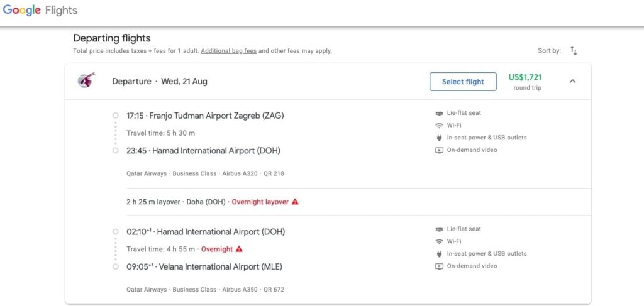The image size is (644, 306).
Task: Click On-demand video icon for Doha–Malé leg
Action: click(439, 266)
